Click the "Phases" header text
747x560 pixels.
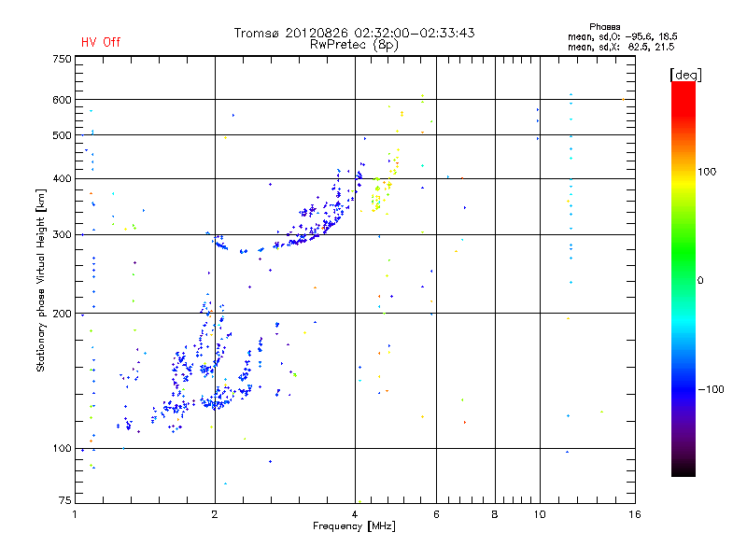(604, 27)
